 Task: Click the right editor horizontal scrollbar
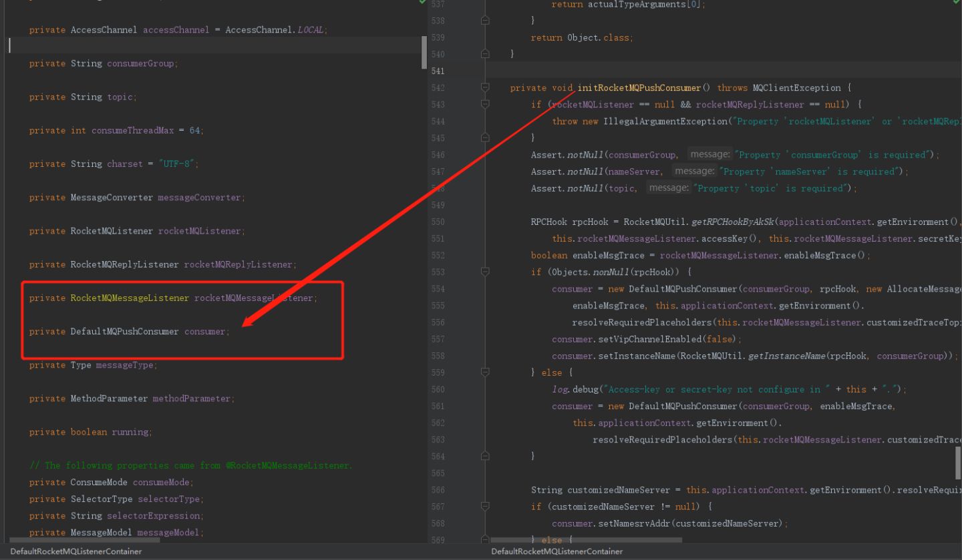point(587,539)
